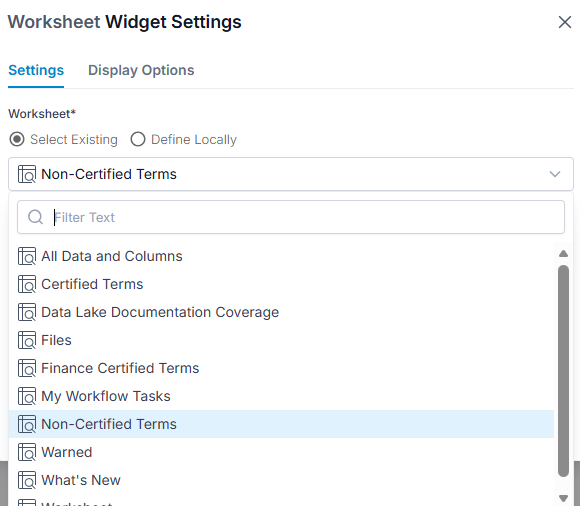Click worksheet icon next to Files

point(27,340)
